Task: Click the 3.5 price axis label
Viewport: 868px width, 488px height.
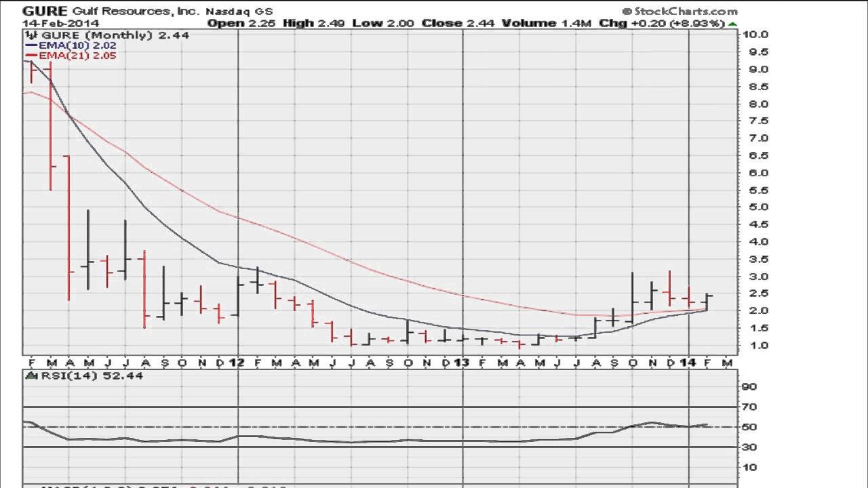Action: click(x=759, y=259)
